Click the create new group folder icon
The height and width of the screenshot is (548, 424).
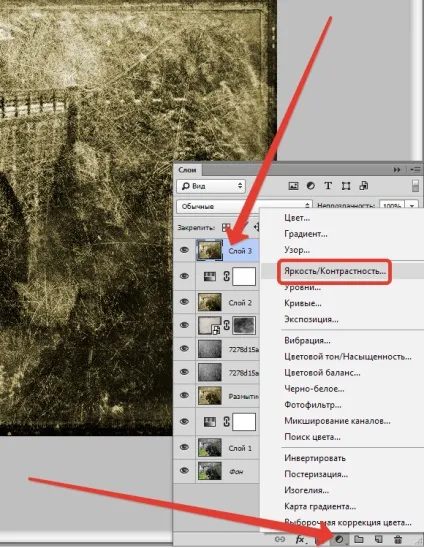click(359, 539)
